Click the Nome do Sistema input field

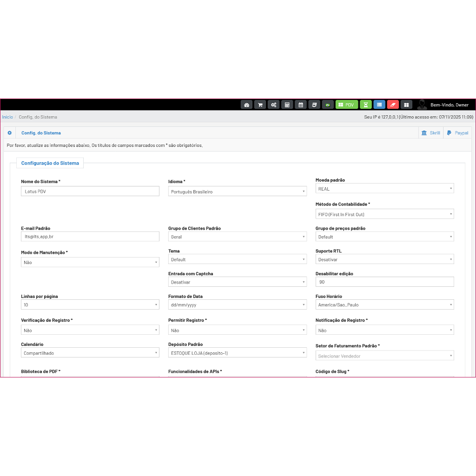(x=90, y=192)
